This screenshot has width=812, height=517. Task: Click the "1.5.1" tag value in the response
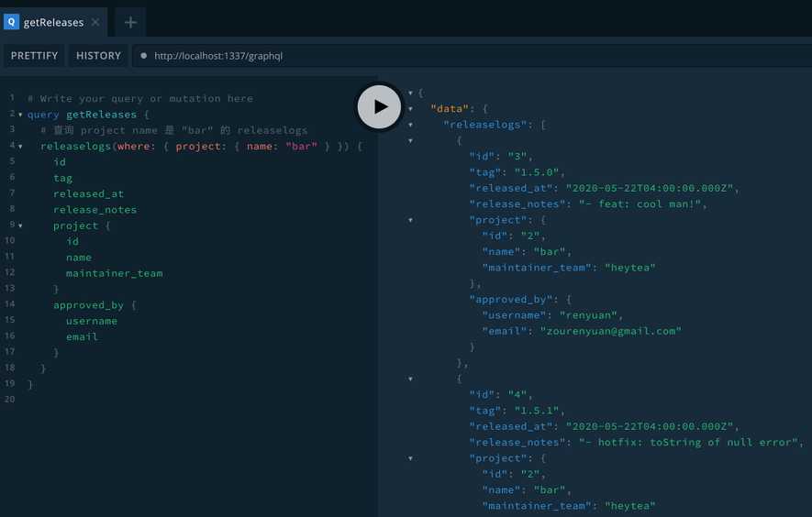tap(537, 411)
